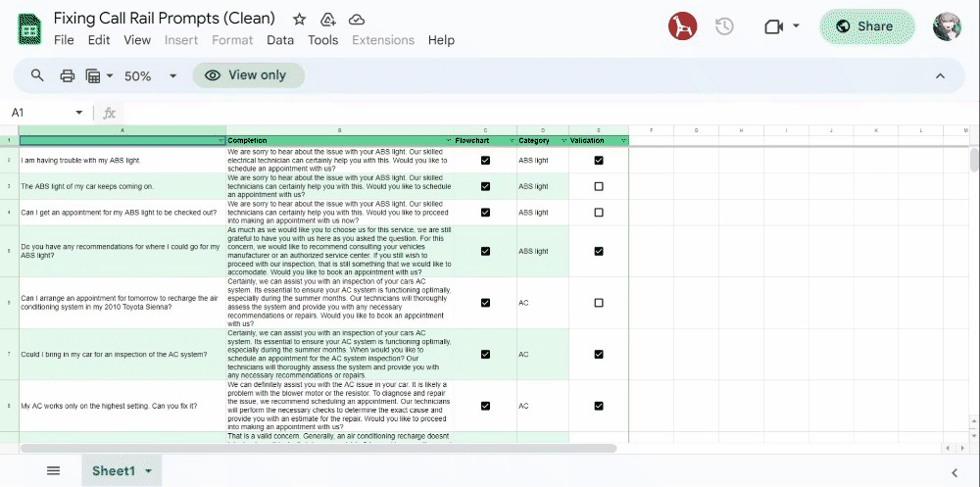Open the Help menu

pos(441,40)
